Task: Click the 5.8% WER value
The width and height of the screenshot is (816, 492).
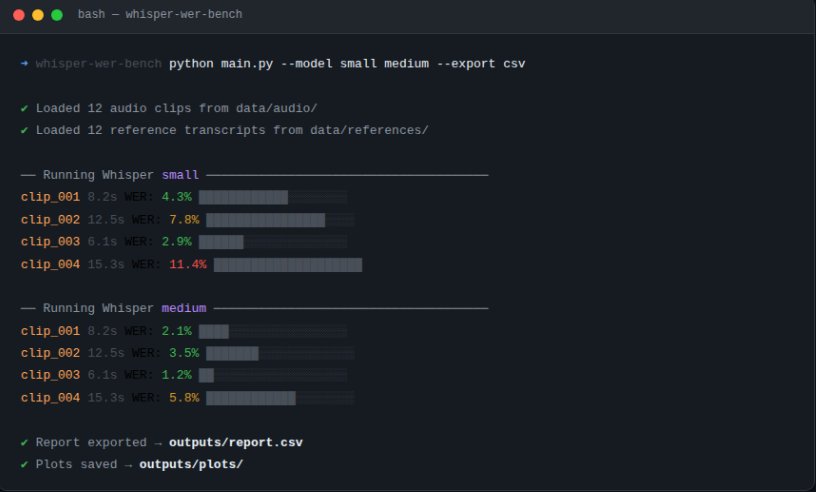Action: [184, 398]
